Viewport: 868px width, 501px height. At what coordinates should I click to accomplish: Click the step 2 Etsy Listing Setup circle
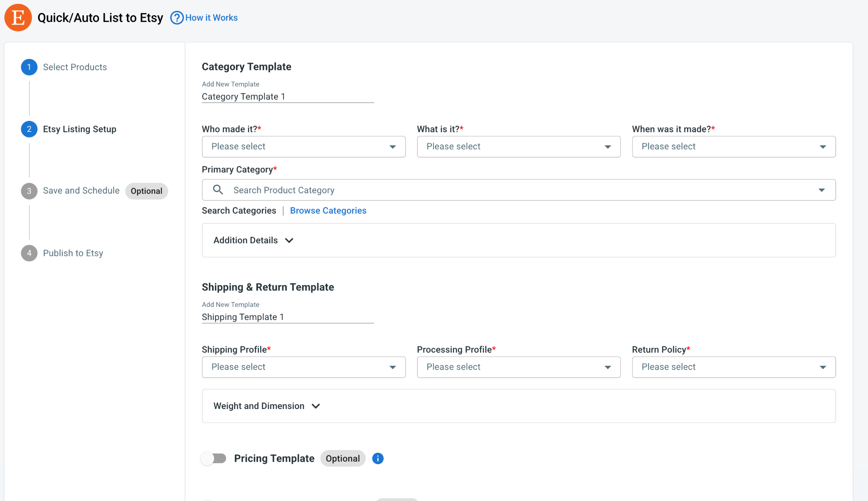[29, 129]
